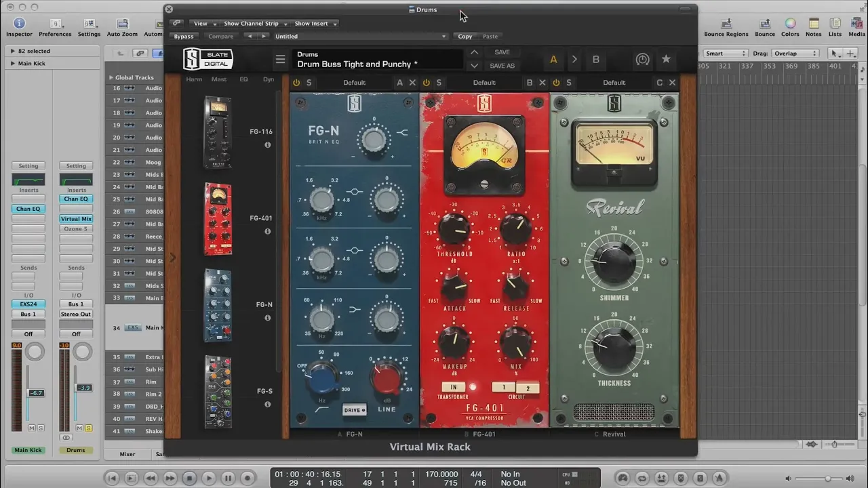Remove the FG-N module from slot A
Viewport: 868px width, 488px height.
(x=412, y=83)
